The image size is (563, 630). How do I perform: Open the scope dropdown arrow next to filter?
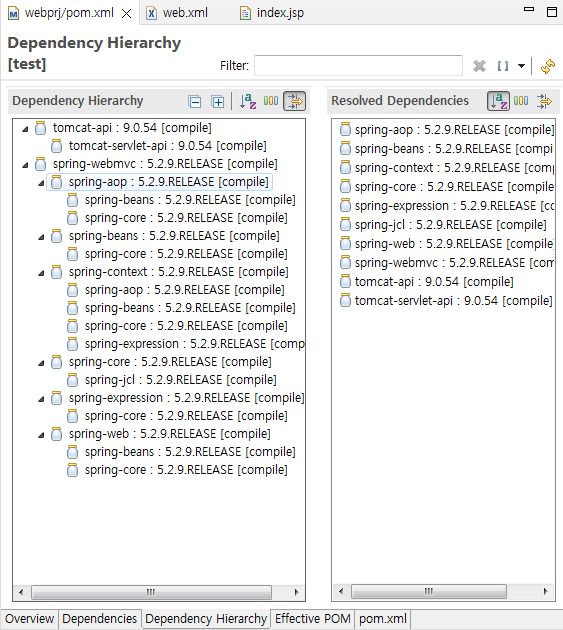(x=521, y=66)
